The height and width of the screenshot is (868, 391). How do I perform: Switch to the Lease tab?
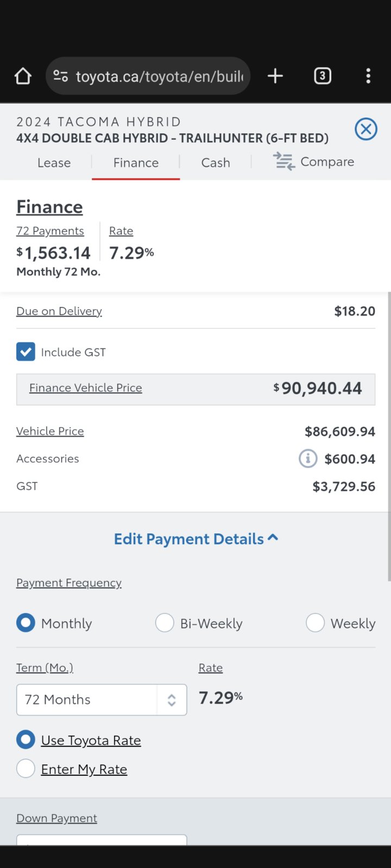(54, 163)
